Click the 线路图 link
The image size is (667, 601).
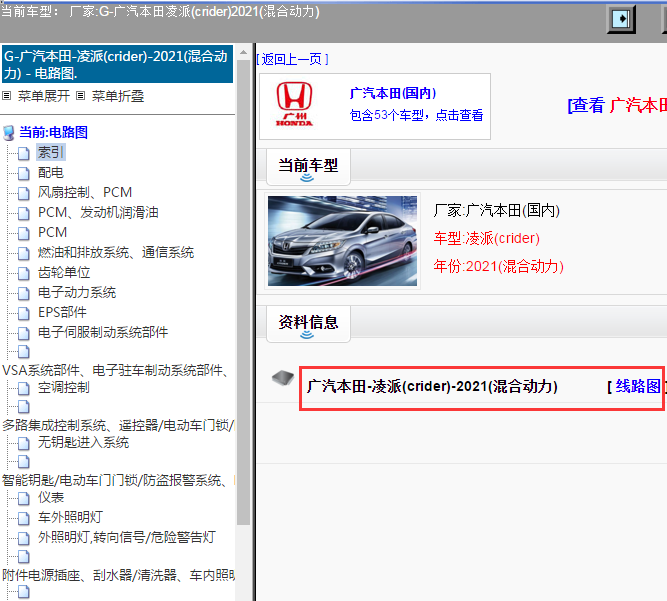point(638,386)
